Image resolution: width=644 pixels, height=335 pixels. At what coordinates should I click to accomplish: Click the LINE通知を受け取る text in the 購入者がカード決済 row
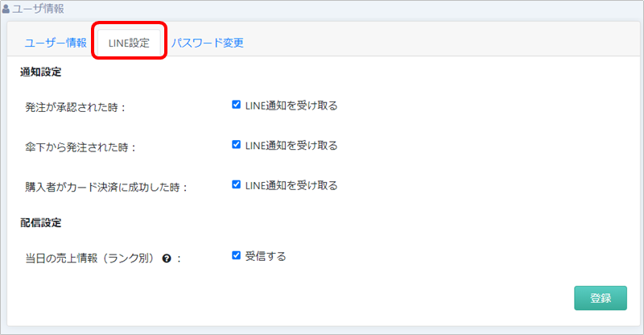pos(291,185)
